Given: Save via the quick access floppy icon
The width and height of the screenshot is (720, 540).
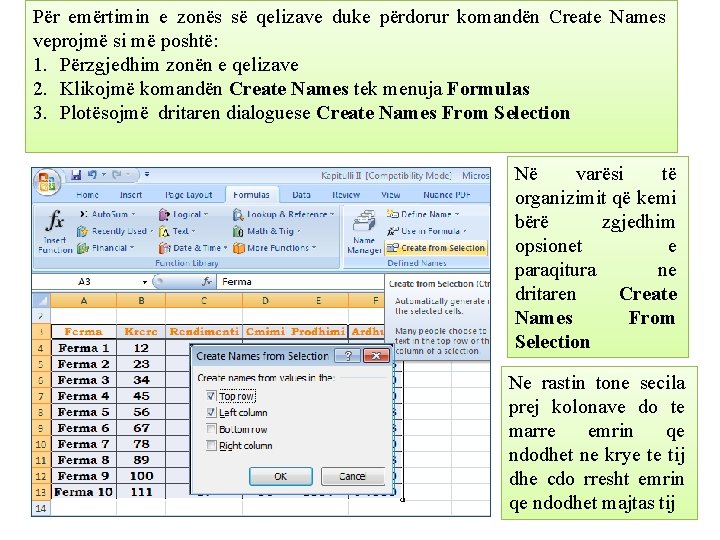Looking at the screenshot, I should (x=76, y=175).
